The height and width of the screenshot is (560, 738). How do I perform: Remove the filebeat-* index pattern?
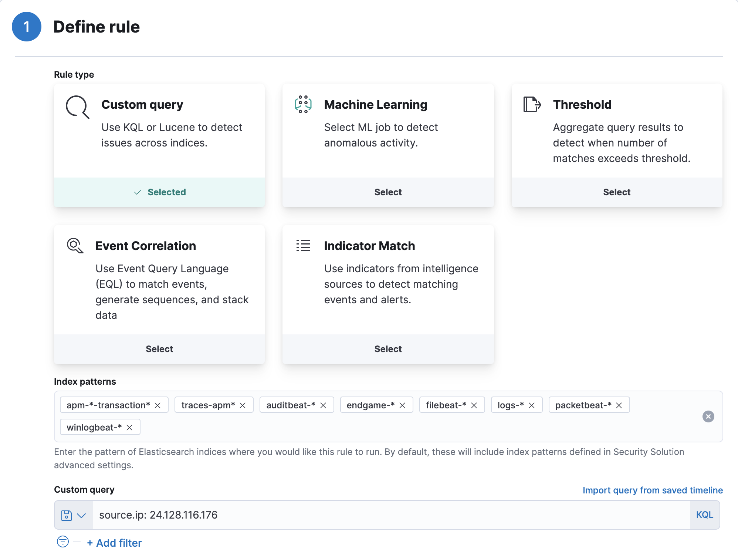coord(474,405)
